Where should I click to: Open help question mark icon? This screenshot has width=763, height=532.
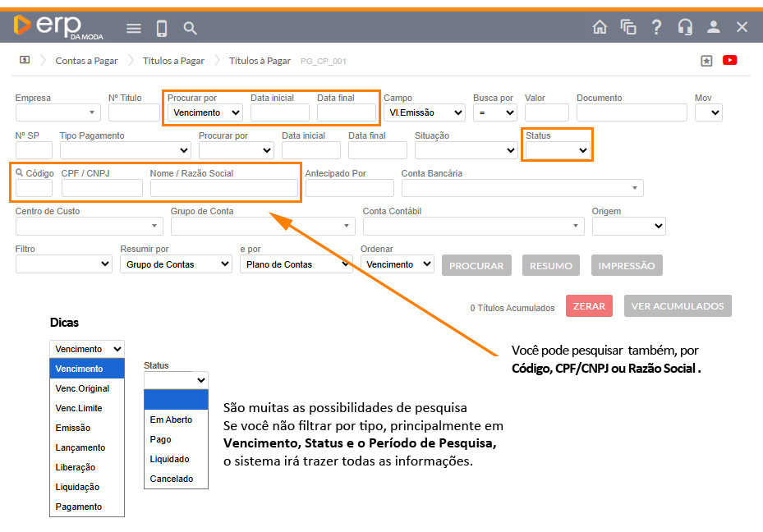(656, 26)
